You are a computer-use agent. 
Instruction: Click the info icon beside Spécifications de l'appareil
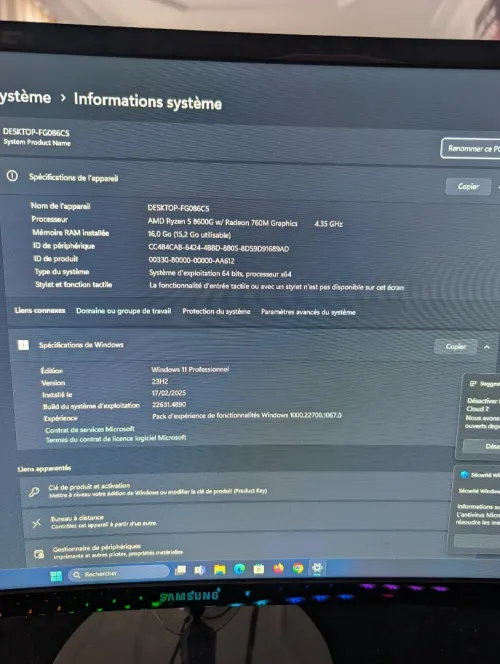tap(12, 175)
